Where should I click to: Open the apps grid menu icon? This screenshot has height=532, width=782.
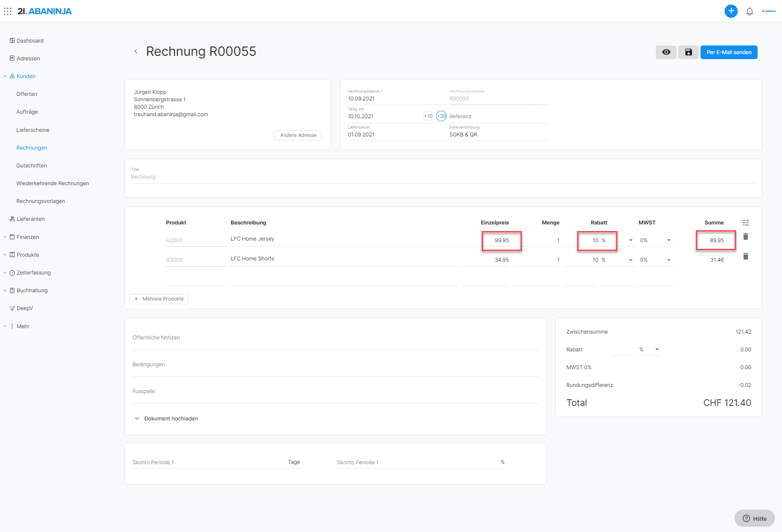7,11
